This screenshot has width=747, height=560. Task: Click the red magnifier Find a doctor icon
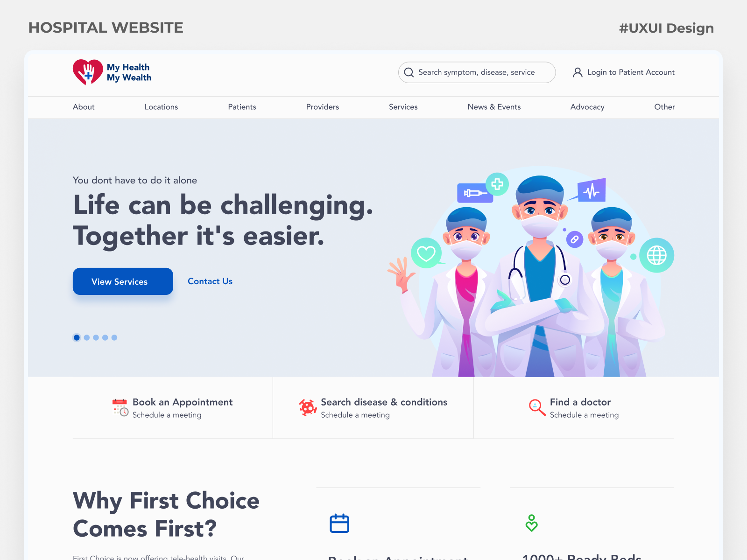(x=537, y=407)
